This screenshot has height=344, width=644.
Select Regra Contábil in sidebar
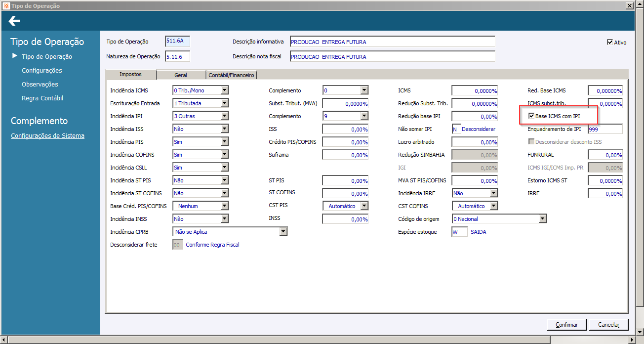tap(42, 98)
